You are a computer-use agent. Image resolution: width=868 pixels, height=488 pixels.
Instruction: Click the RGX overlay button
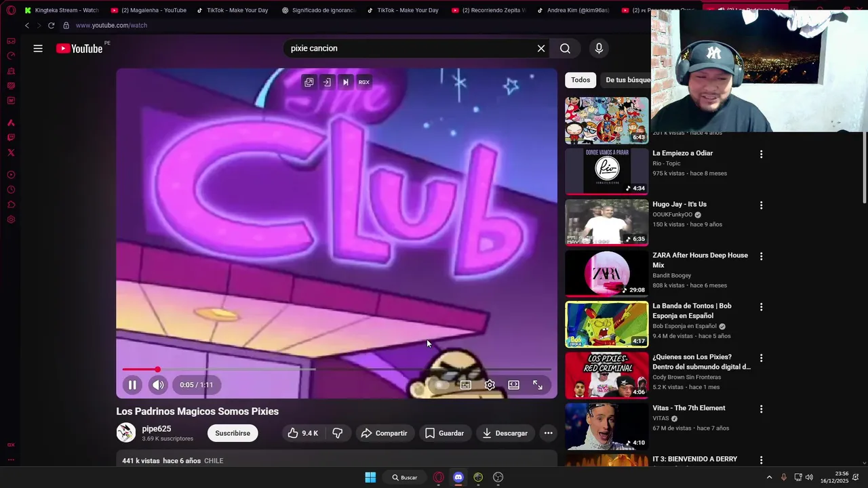364,82
